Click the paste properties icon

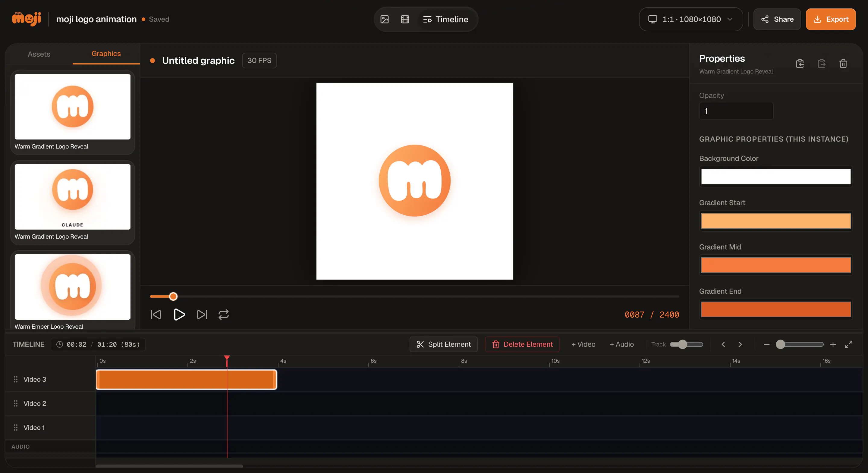click(822, 63)
